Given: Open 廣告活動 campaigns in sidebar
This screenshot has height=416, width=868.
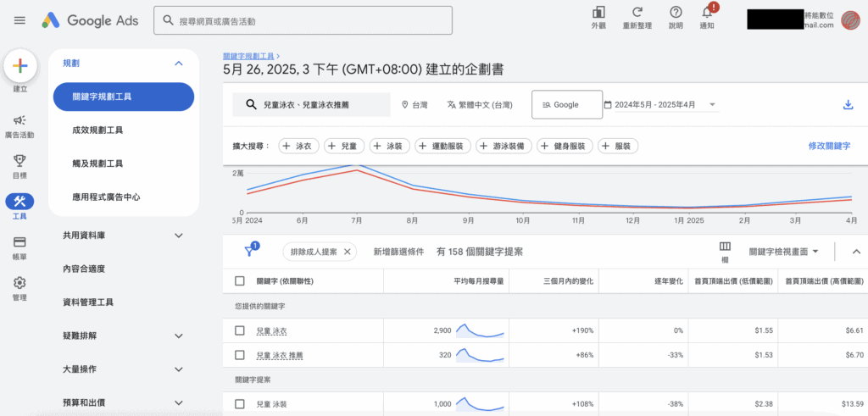Looking at the screenshot, I should click(x=20, y=120).
